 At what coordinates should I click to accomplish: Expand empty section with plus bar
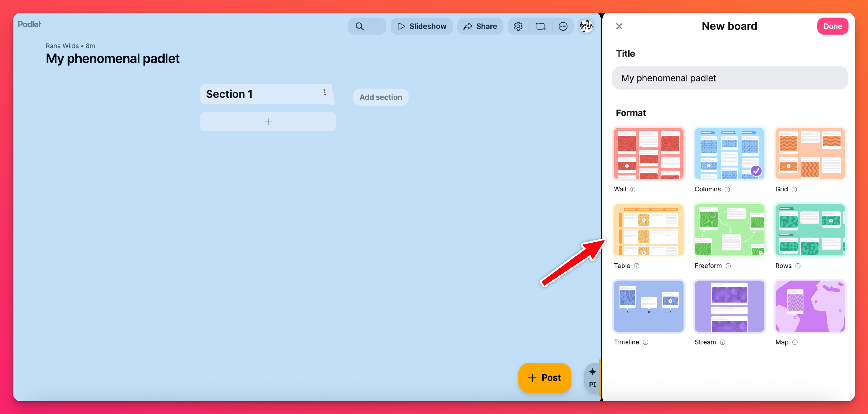[268, 122]
